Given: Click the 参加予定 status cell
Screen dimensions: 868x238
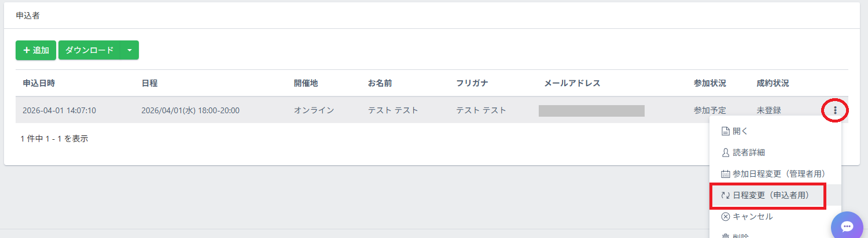Looking at the screenshot, I should click(710, 110).
